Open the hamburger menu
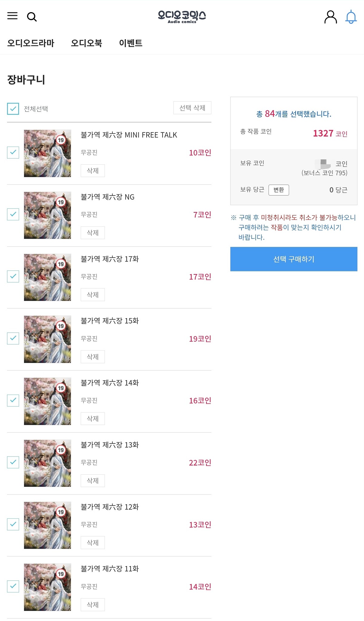Viewport: 364px width, 621px height. [12, 16]
